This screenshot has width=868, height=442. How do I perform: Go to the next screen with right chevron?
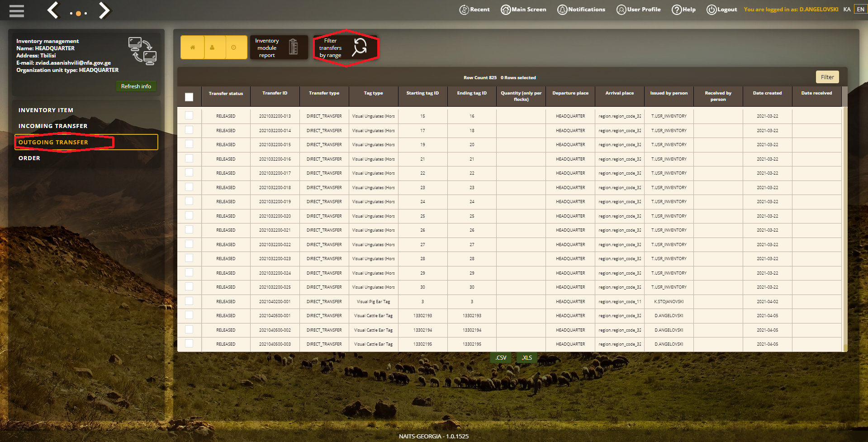click(x=104, y=10)
